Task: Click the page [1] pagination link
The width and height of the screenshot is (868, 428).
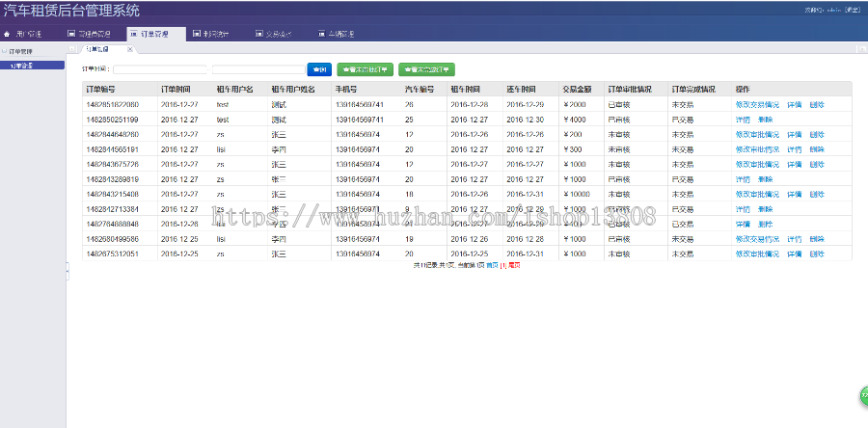Action: tap(503, 265)
